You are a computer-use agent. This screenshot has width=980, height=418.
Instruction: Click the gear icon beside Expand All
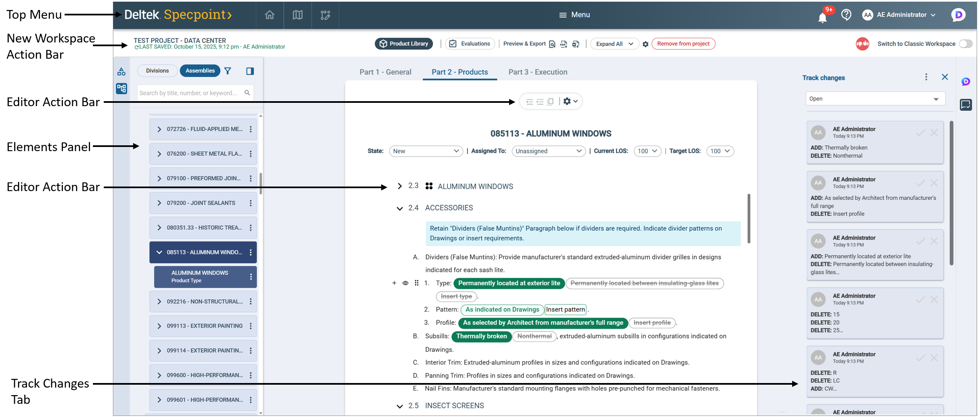645,44
